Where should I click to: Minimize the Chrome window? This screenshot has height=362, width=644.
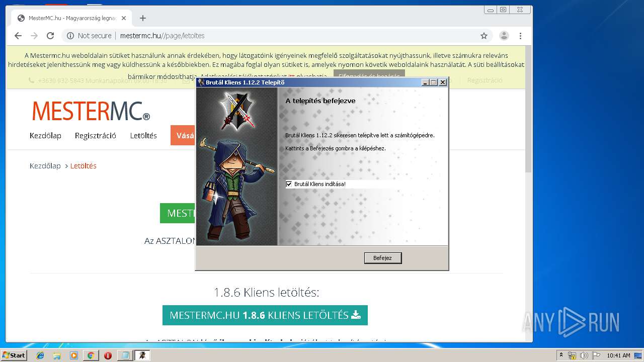click(491, 10)
